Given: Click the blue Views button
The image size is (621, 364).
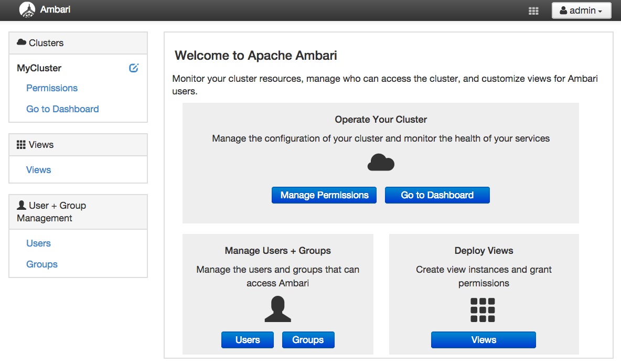Looking at the screenshot, I should coord(484,340).
